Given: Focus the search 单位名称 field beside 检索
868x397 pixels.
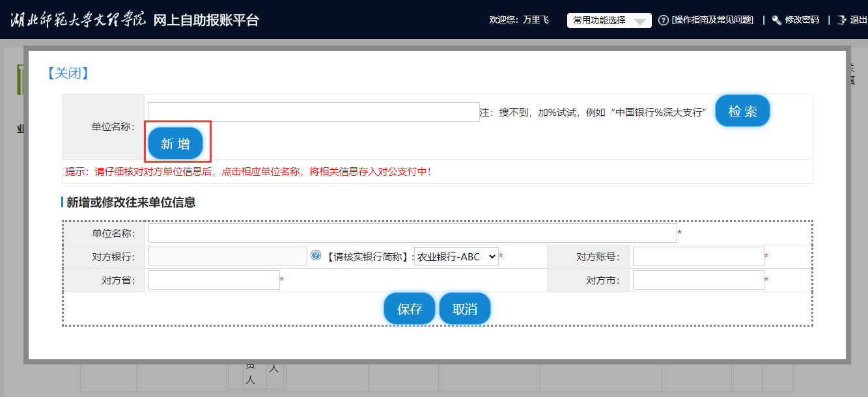Looking at the screenshot, I should pos(313,112).
